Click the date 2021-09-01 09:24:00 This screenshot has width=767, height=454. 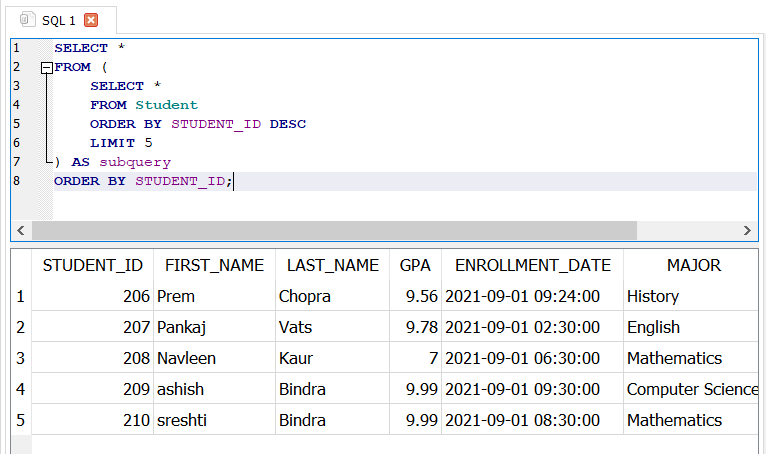533,296
